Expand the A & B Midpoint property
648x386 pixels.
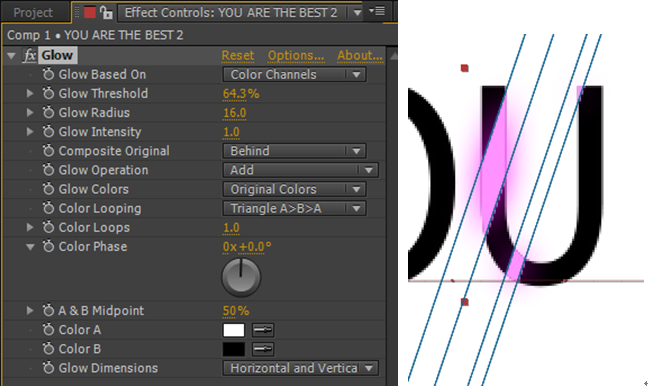click(x=30, y=310)
